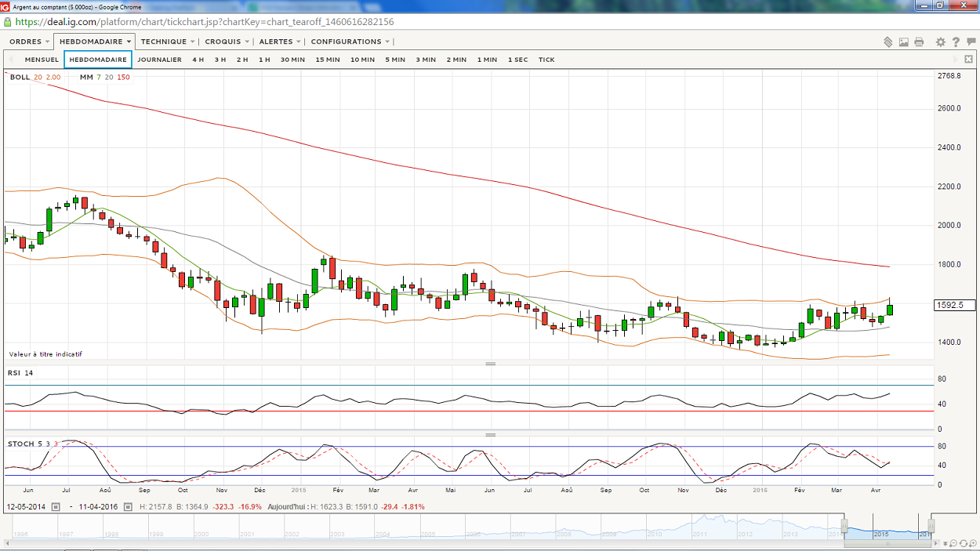Viewport: 980px width, 551px height.
Task: Open start date calendar picker icon
Action: pos(56,507)
